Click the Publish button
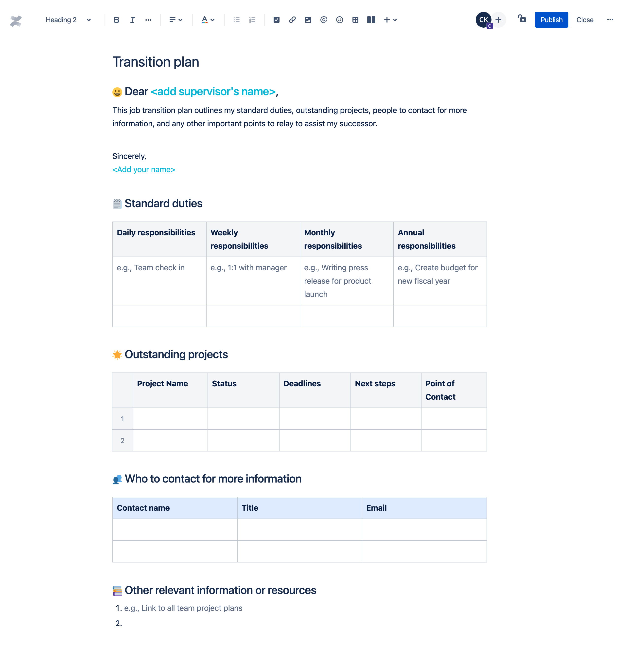 (551, 19)
